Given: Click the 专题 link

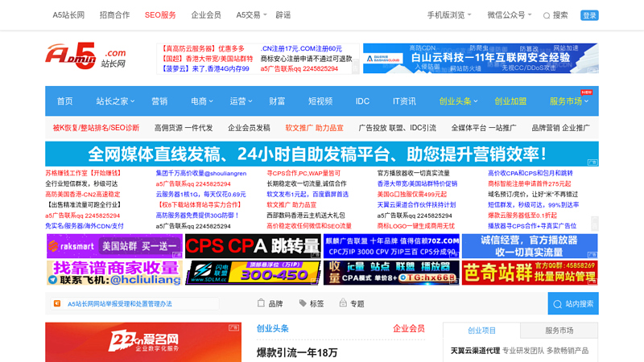Looking at the screenshot, I should point(357,304).
